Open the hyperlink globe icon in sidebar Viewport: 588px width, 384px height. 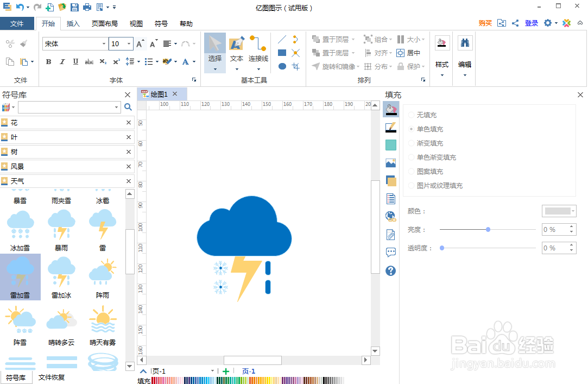pyautogui.click(x=391, y=216)
